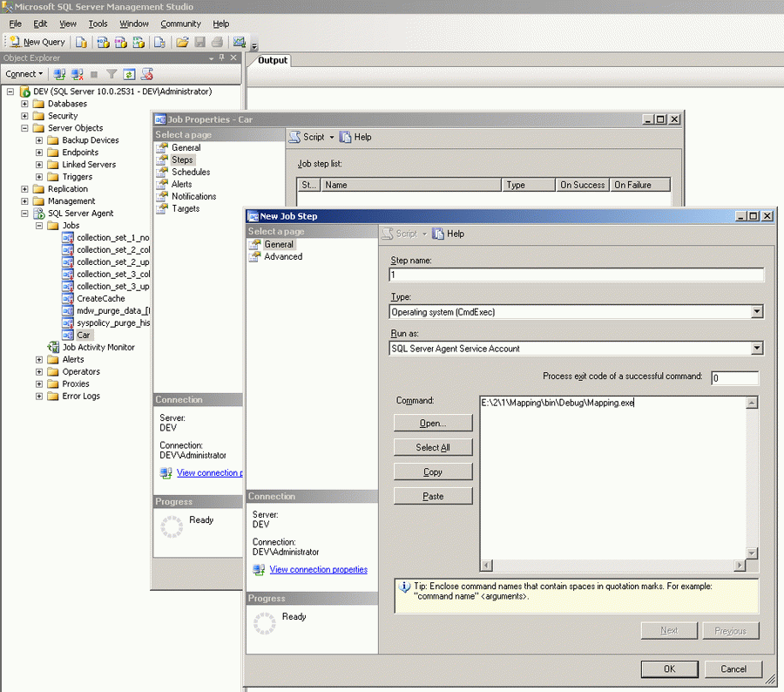784x692 pixels.
Task: Select the Proxies folder
Action: 76,384
